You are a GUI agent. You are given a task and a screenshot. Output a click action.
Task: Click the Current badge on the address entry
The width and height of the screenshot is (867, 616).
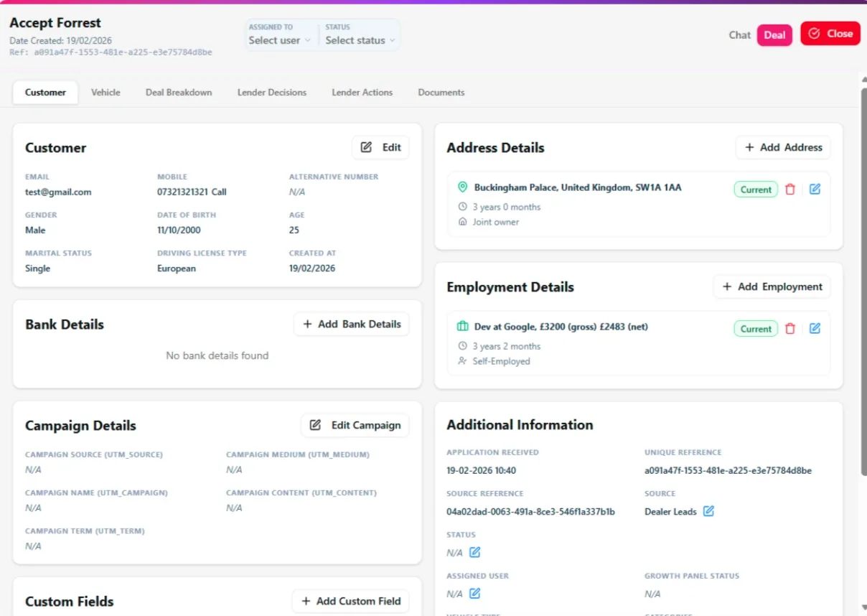pos(756,190)
